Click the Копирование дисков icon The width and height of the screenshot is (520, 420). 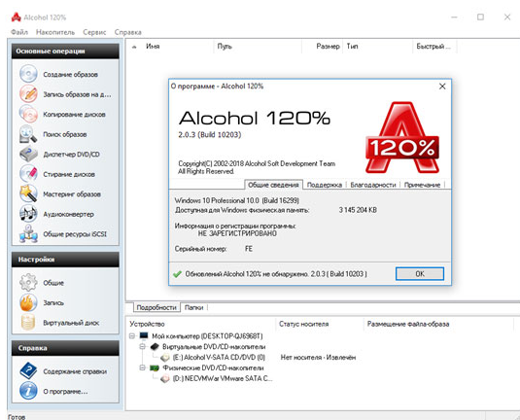click(28, 114)
